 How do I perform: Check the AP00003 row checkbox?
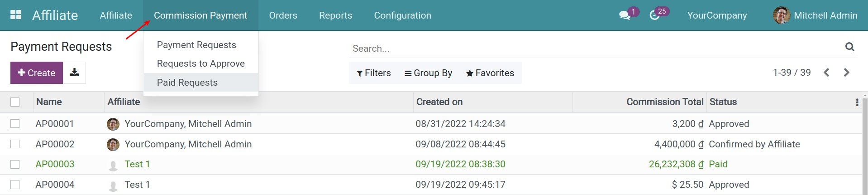[15, 164]
